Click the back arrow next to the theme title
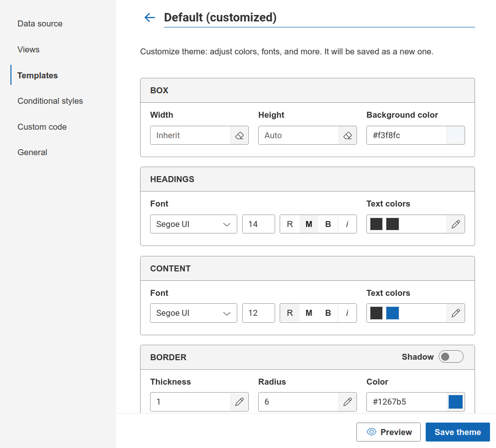Screen dimensions: 496x448 tap(150, 17)
